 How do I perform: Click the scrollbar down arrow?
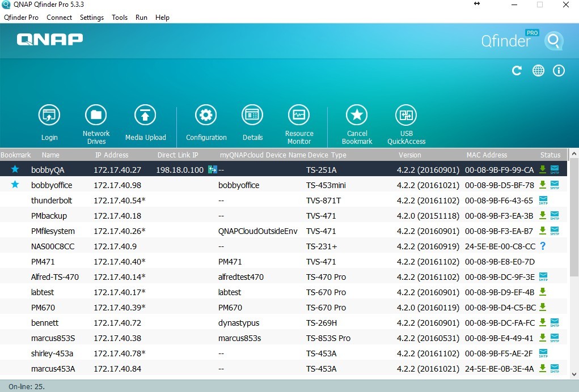point(573,374)
